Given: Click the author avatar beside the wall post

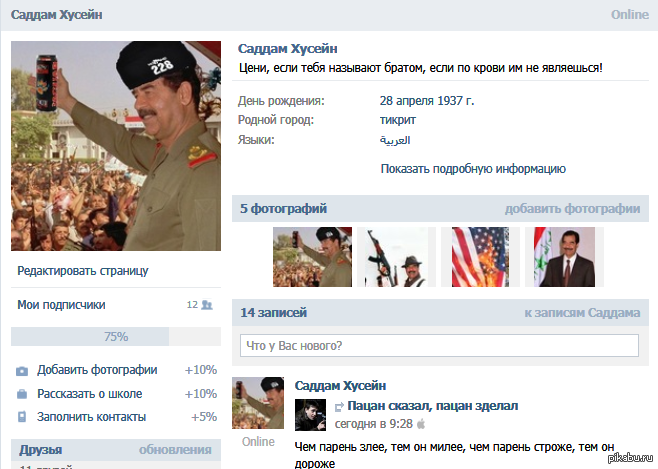Looking at the screenshot, I should 258,403.
